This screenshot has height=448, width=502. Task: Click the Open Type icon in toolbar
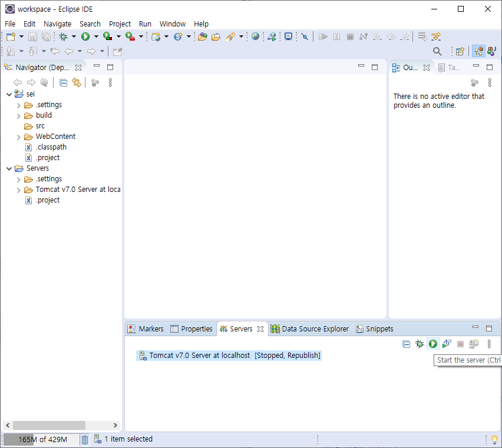pos(203,36)
